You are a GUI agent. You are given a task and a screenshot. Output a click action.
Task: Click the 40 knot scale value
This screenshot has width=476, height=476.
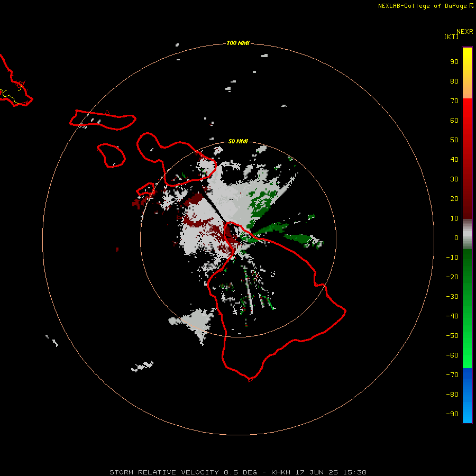click(x=454, y=159)
